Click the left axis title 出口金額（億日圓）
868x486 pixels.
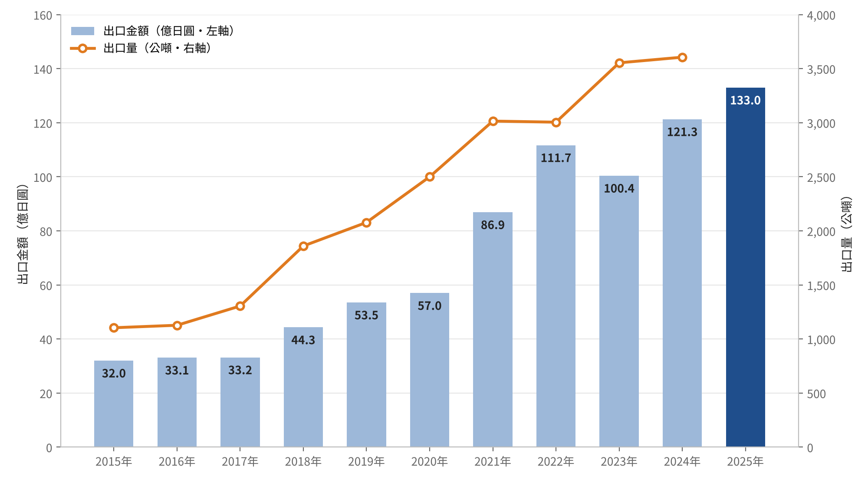(23, 234)
